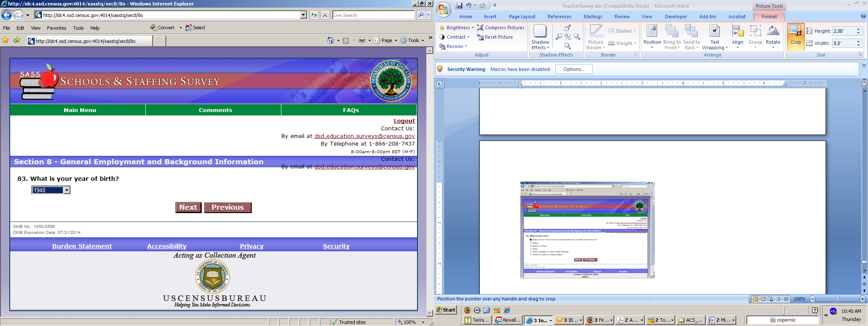Open the survey Main Menu
Image resolution: width=868 pixels, height=326 pixels.
pos(80,110)
